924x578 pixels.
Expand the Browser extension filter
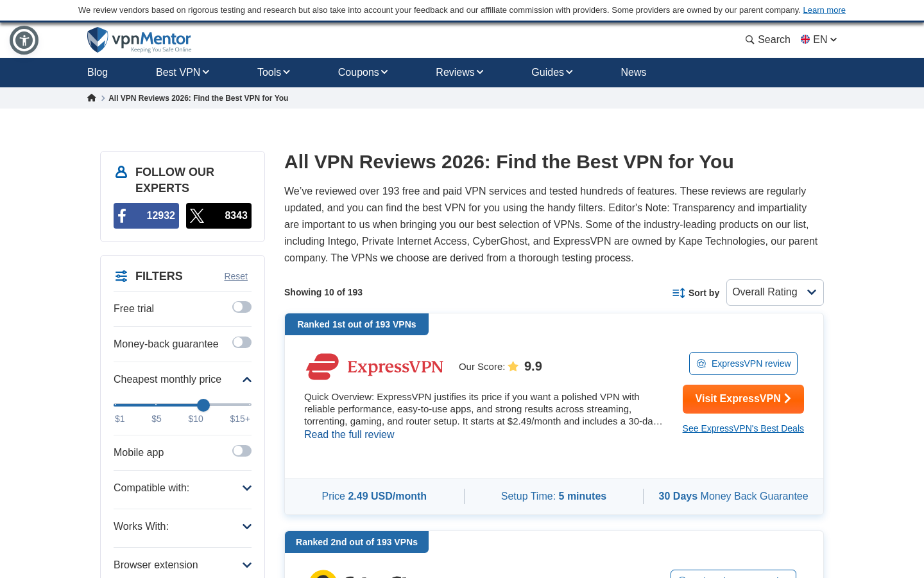[x=247, y=565]
